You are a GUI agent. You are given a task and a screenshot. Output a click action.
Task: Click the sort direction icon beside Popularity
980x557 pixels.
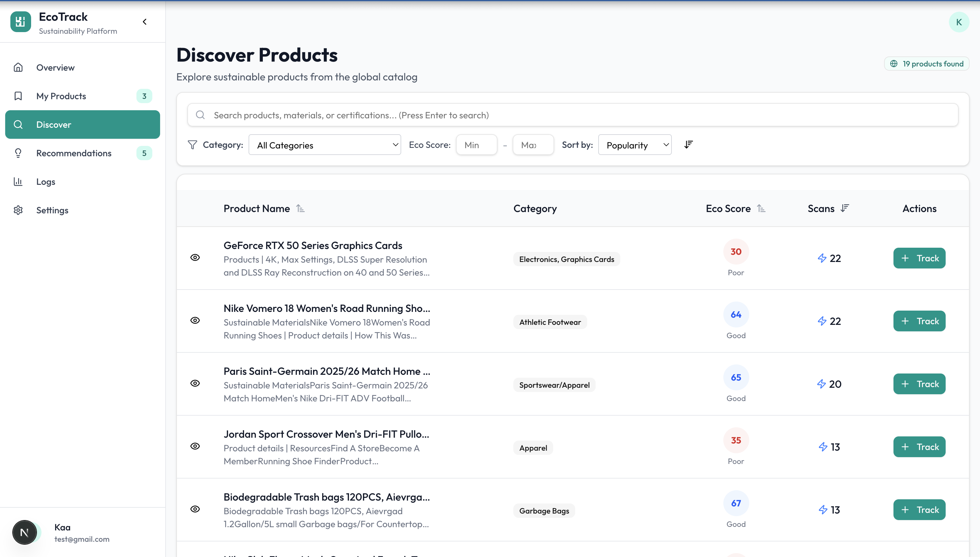(x=688, y=145)
